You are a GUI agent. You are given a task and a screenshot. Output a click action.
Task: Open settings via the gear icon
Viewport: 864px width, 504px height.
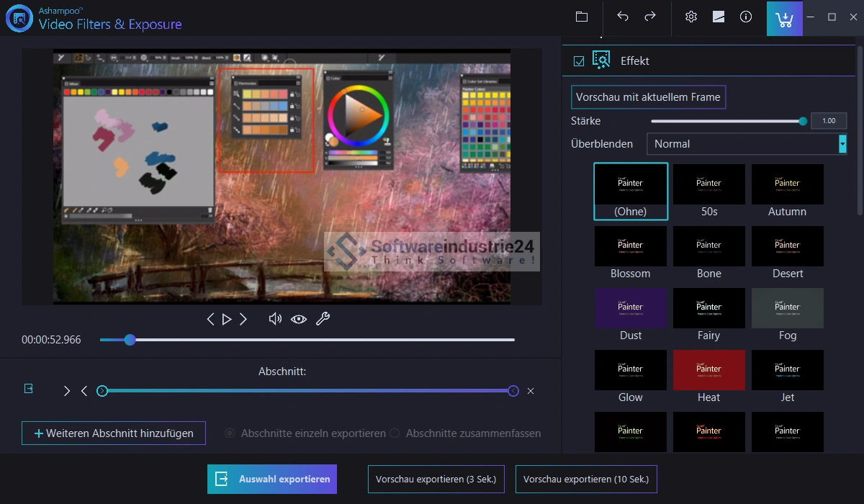coord(691,17)
